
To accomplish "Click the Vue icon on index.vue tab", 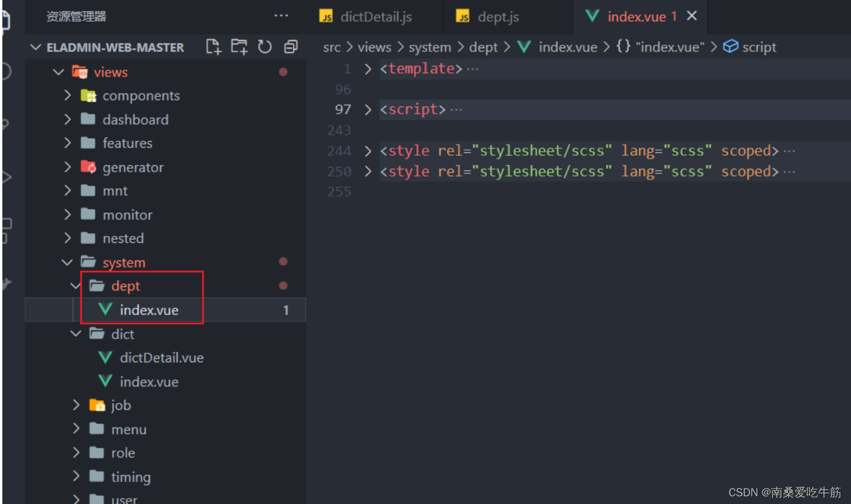I will [592, 16].
